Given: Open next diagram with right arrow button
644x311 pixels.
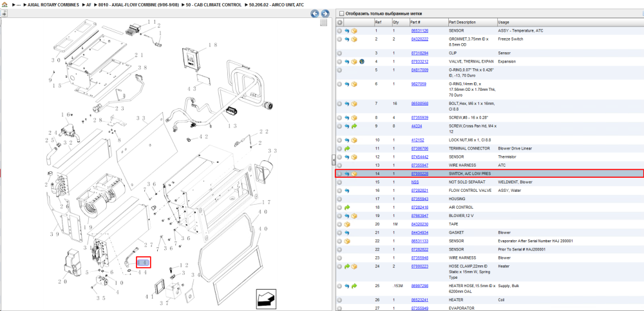Looking at the screenshot, I should point(325,14).
